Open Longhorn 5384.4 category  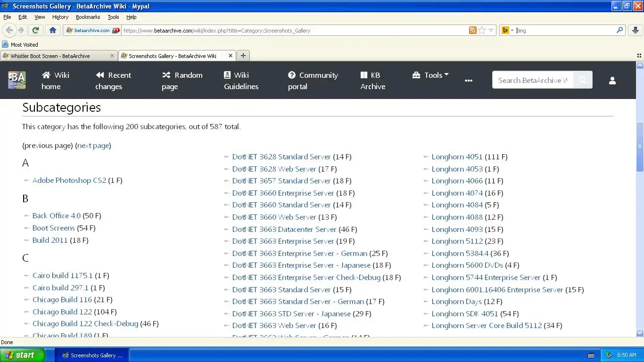460,254
